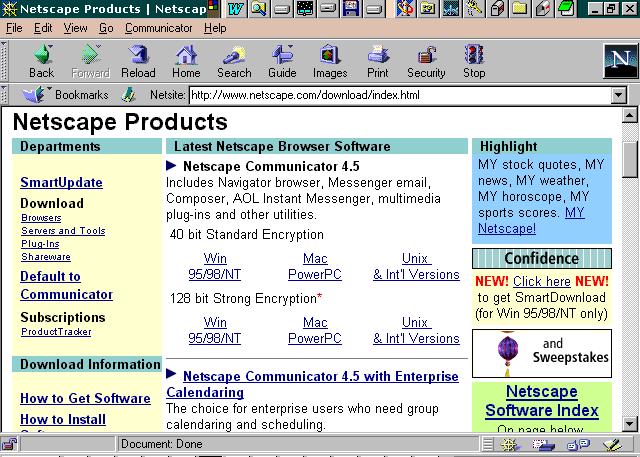This screenshot has height=457, width=640.
Task: Click the Sweepstakes banner image
Action: coord(542,353)
